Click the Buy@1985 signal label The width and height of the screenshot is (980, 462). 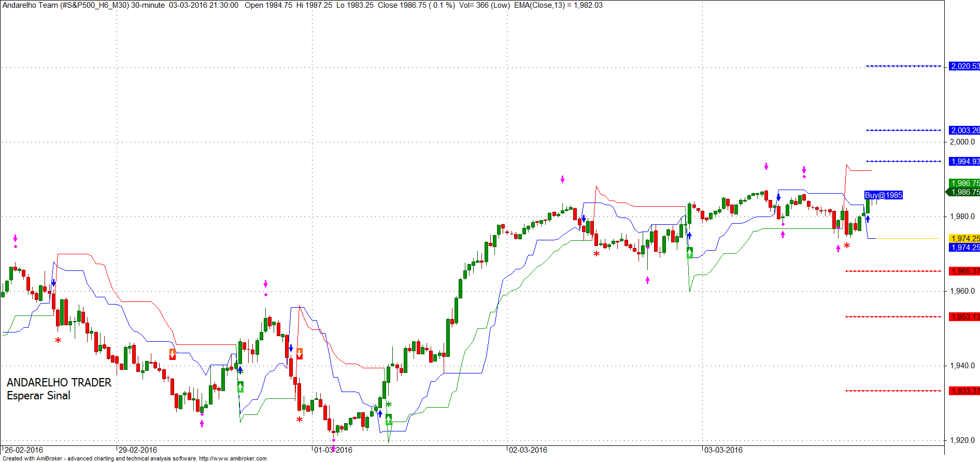click(x=884, y=195)
